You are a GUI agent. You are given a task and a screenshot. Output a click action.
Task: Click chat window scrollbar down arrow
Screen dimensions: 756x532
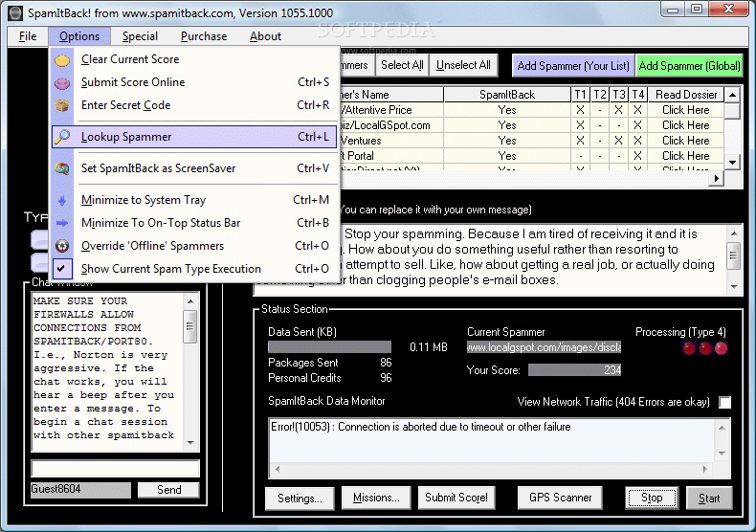click(190, 443)
